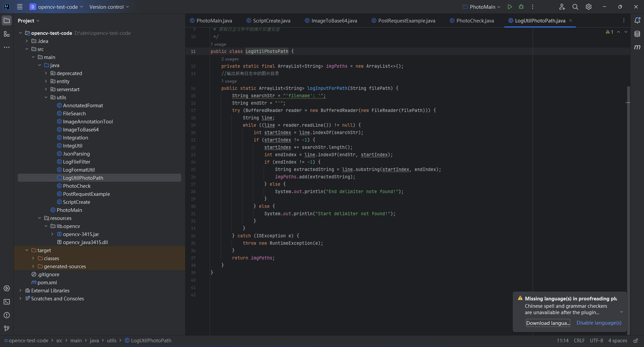Open pom.xml in project tree
This screenshot has width=644, height=347.
point(47,282)
